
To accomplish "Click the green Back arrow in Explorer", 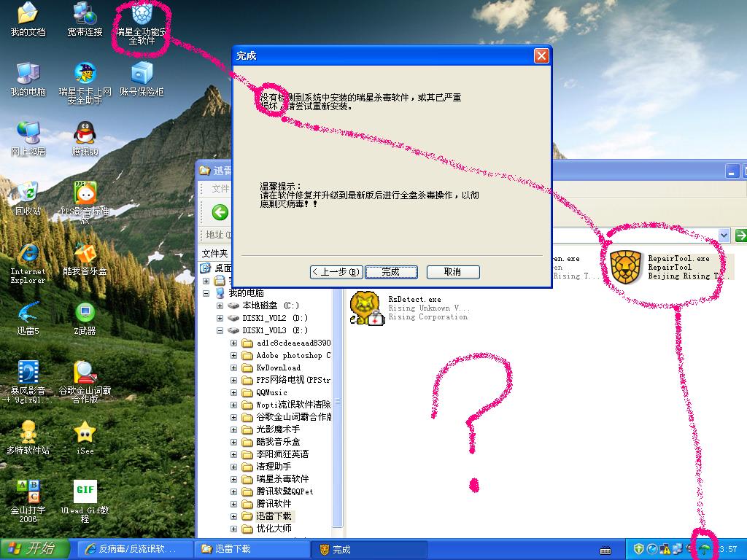I will point(220,212).
